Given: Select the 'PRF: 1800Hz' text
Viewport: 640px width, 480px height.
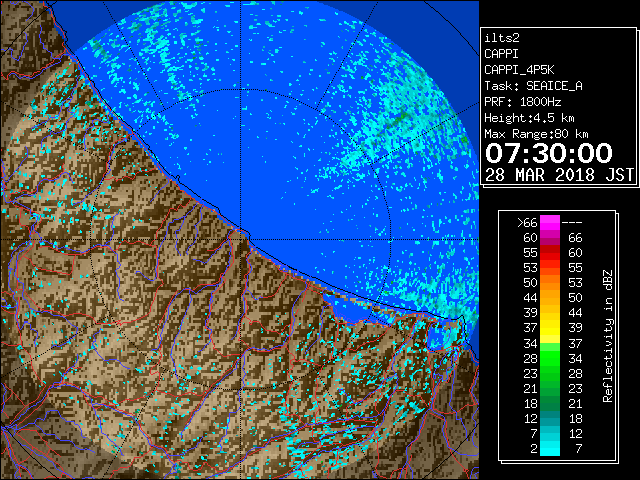Looking at the screenshot, I should pyautogui.click(x=522, y=102).
